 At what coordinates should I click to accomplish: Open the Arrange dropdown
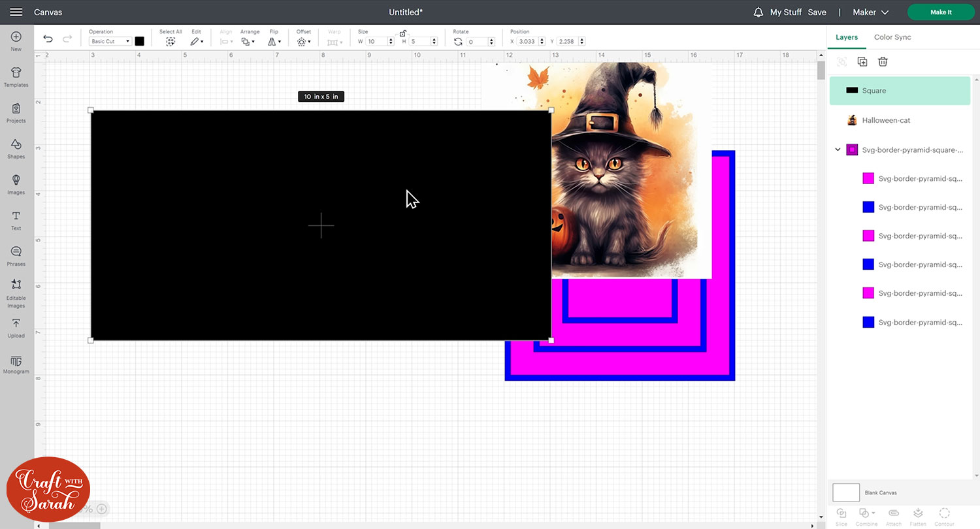pyautogui.click(x=249, y=41)
